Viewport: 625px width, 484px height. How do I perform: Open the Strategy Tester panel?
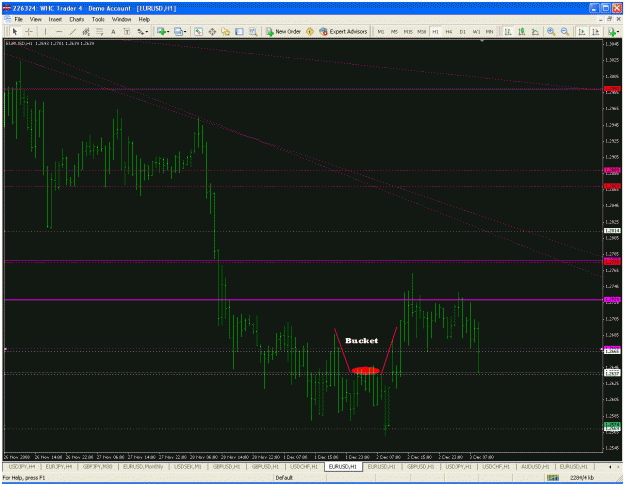pyautogui.click(x=253, y=31)
